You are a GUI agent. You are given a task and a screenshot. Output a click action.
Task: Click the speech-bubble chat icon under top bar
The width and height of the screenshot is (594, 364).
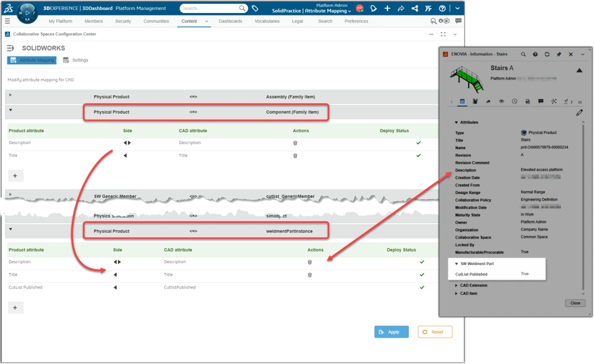(458, 21)
